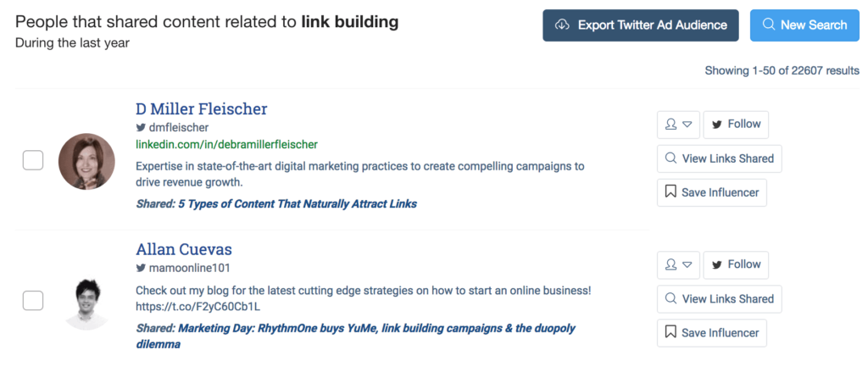Click D Miller Fleischer's avatar image
This screenshot has width=868, height=367.
86,161
